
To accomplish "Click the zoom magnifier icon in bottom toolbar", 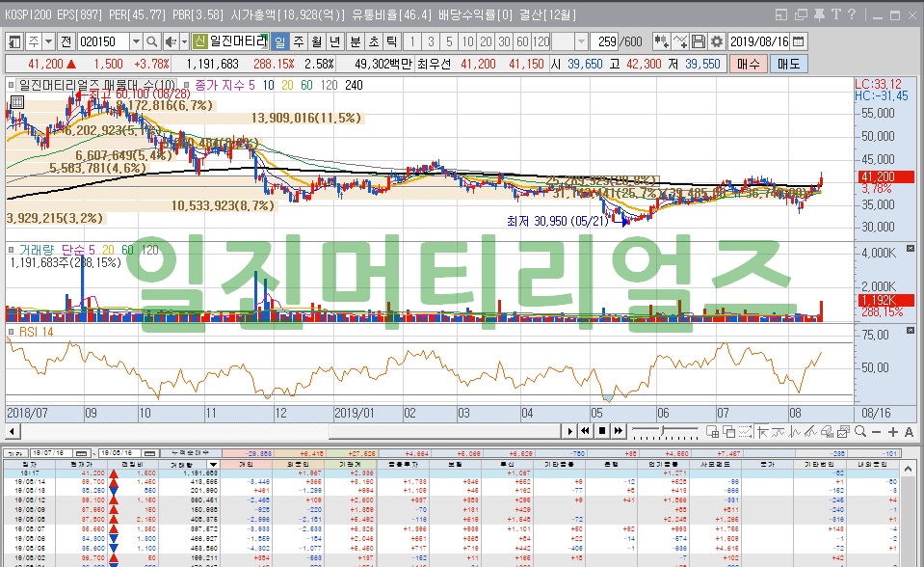I will coord(860,432).
